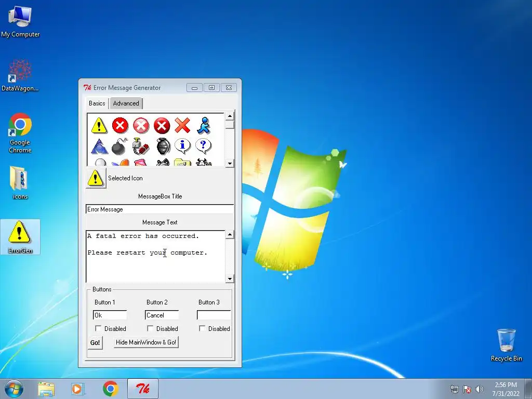
Task: Click the taskbar clock showing 2:56 PM
Action: click(506, 389)
